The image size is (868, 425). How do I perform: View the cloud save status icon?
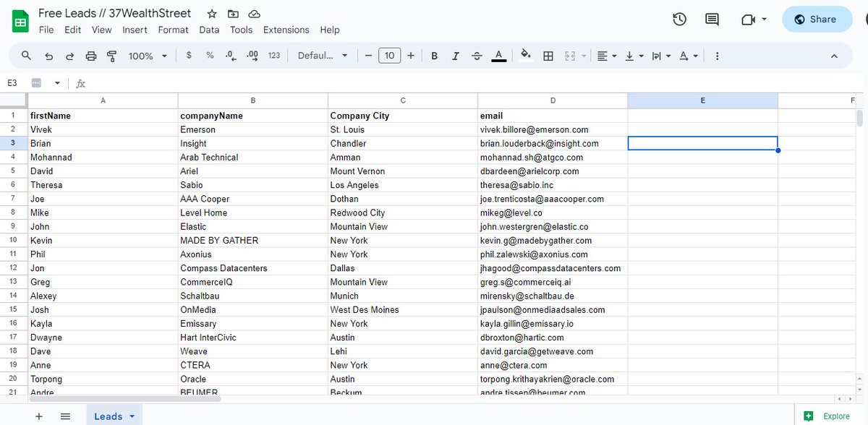254,14
